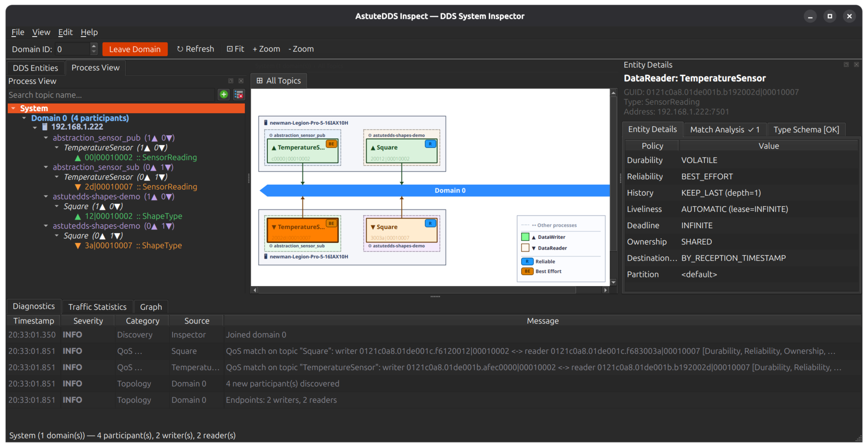The width and height of the screenshot is (868, 448).
Task: Open the Help menu
Action: (x=89, y=32)
